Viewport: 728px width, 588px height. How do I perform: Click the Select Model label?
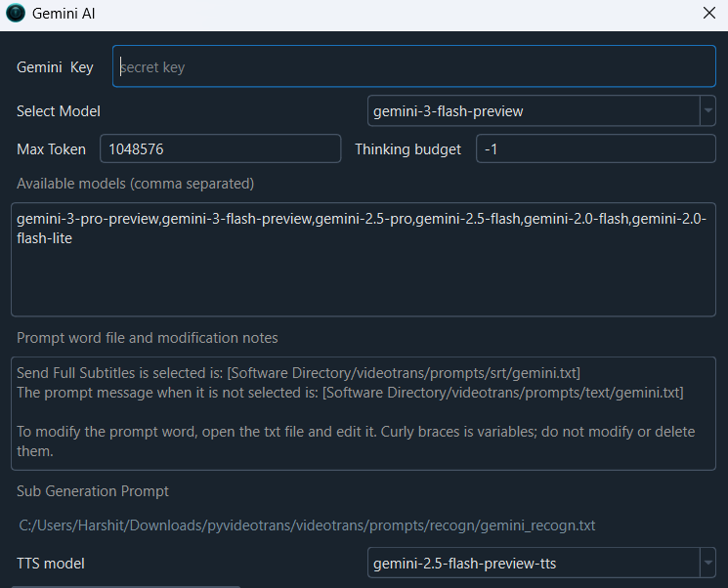pyautogui.click(x=59, y=111)
